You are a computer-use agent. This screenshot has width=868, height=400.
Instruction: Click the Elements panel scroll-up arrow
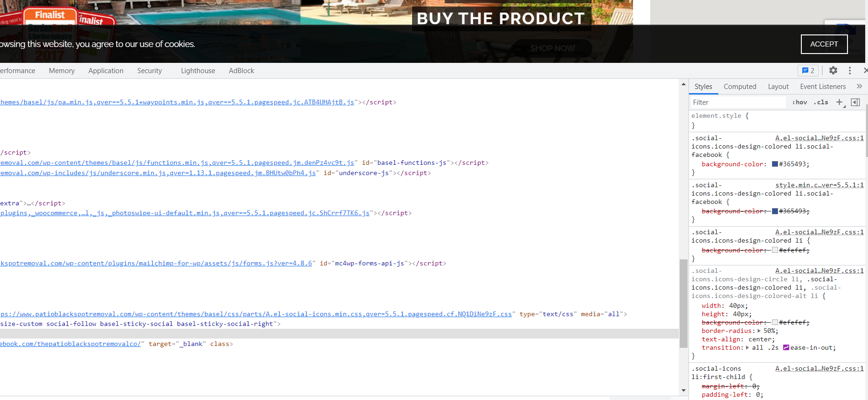[683, 84]
